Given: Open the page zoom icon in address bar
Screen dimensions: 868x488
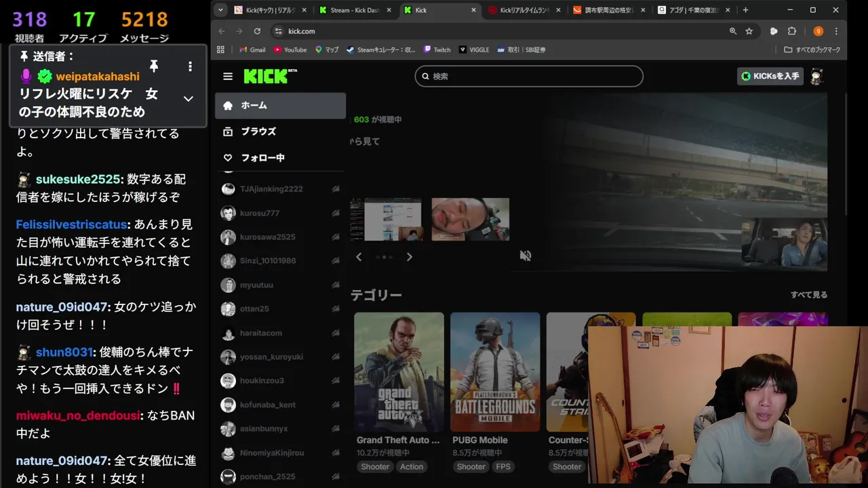Looking at the screenshot, I should click(x=733, y=31).
